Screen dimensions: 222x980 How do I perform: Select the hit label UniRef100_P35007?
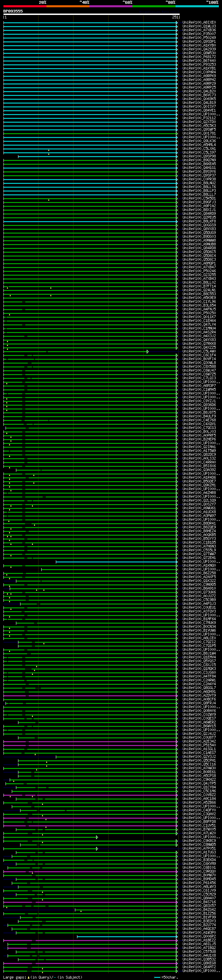coord(199,34)
